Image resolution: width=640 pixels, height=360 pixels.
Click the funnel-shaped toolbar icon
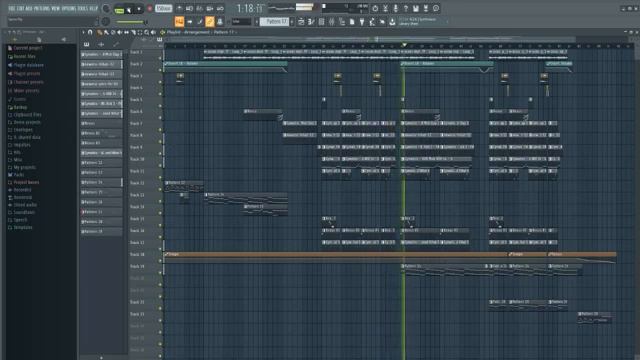[362, 22]
